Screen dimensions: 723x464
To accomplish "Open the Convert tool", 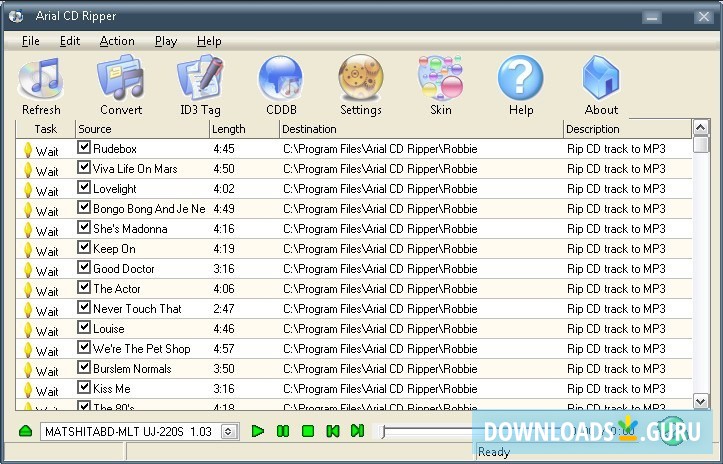I will [121, 77].
